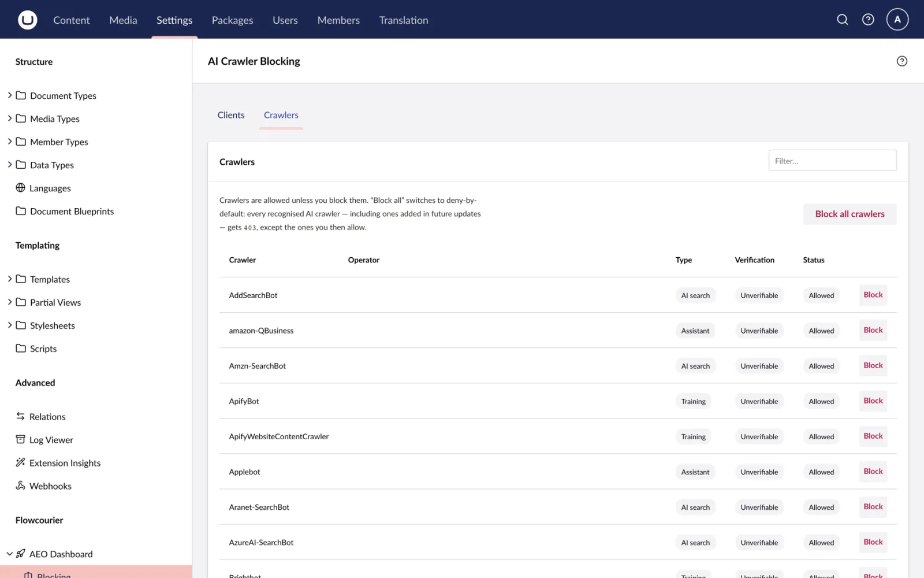Switch to the Clients tab
The image size is (924, 578).
(x=231, y=115)
